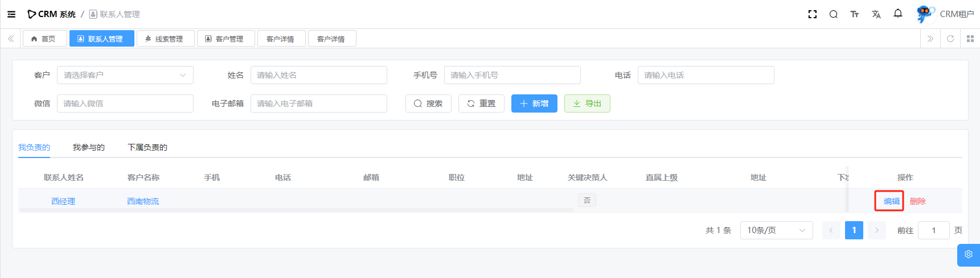Open the blue settings gear panel
The height and width of the screenshot is (278, 980).
(968, 255)
